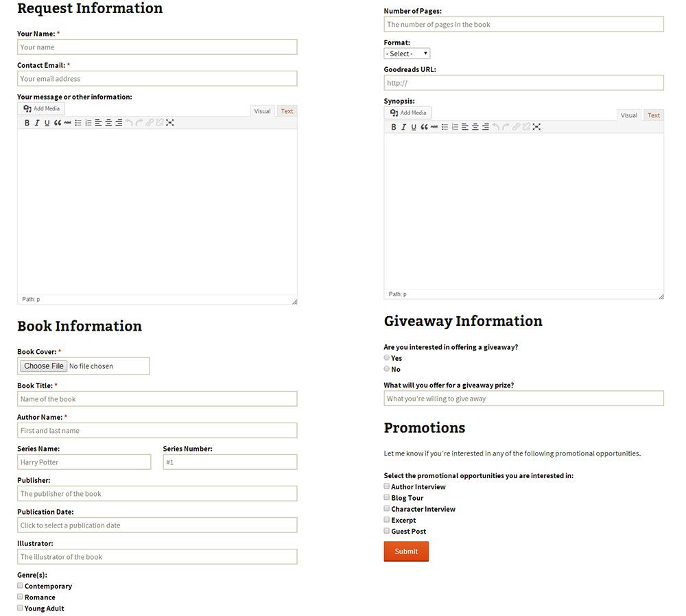Screen dimensions: 686x616
Task: Check the Contemporary genre checkbox
Action: [x=21, y=586]
